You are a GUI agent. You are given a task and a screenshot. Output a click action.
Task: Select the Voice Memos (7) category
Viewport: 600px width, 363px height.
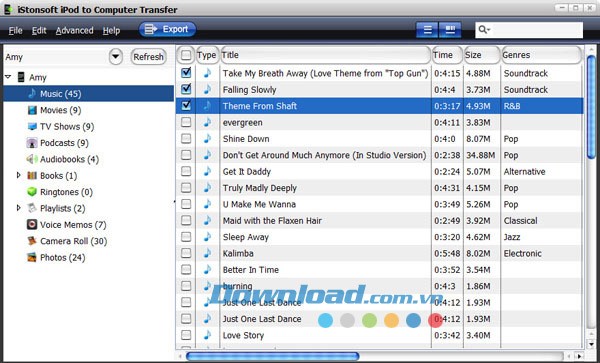click(67, 225)
